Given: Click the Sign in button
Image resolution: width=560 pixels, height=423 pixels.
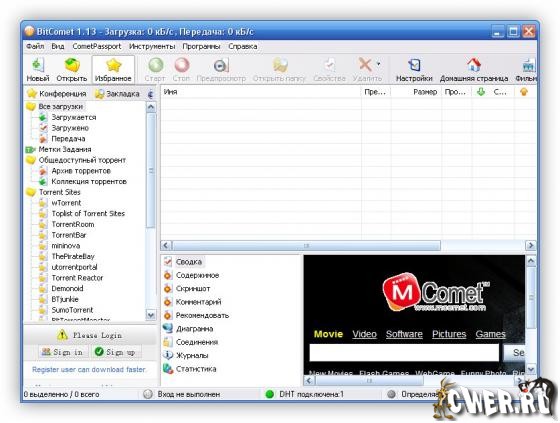Looking at the screenshot, I should point(63,352).
